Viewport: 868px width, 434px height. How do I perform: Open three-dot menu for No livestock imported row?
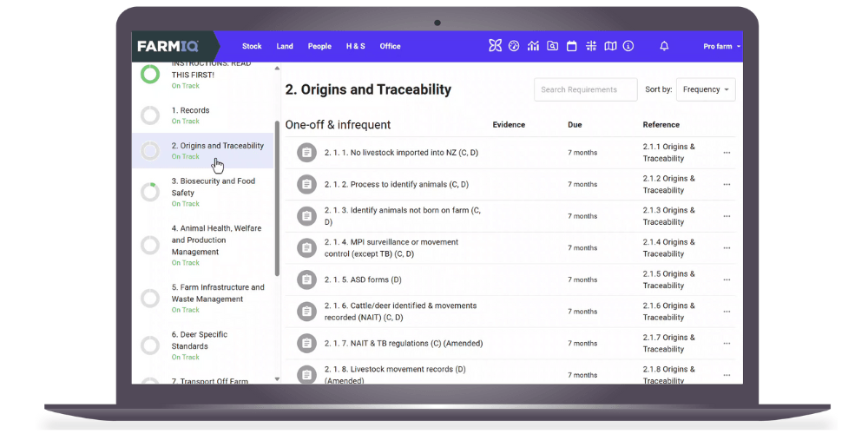pos(727,153)
